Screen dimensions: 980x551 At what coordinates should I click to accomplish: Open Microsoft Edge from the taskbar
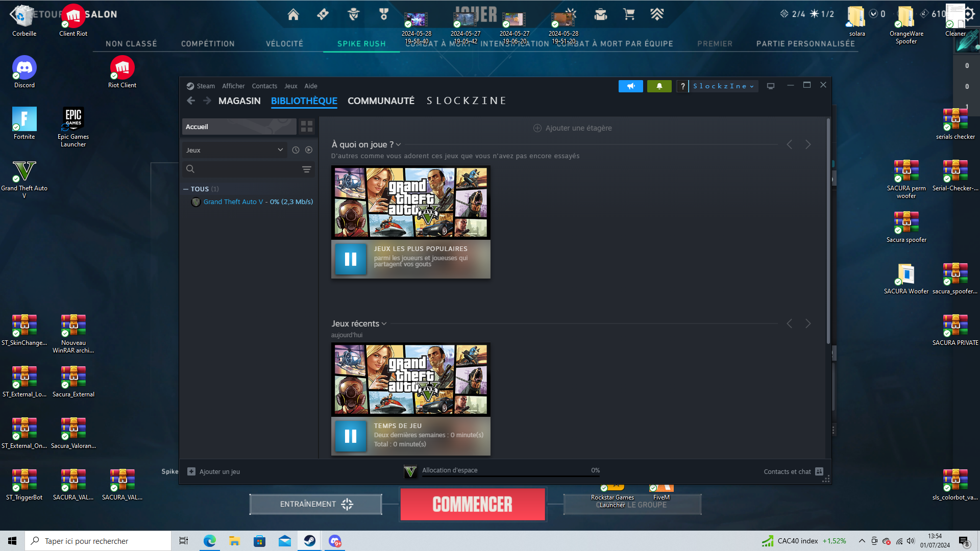(209, 541)
